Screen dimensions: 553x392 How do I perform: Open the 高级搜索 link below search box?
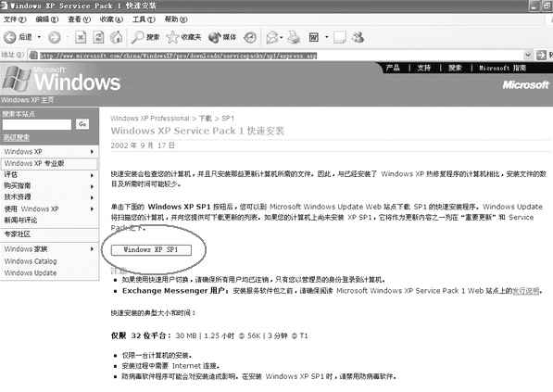point(17,137)
